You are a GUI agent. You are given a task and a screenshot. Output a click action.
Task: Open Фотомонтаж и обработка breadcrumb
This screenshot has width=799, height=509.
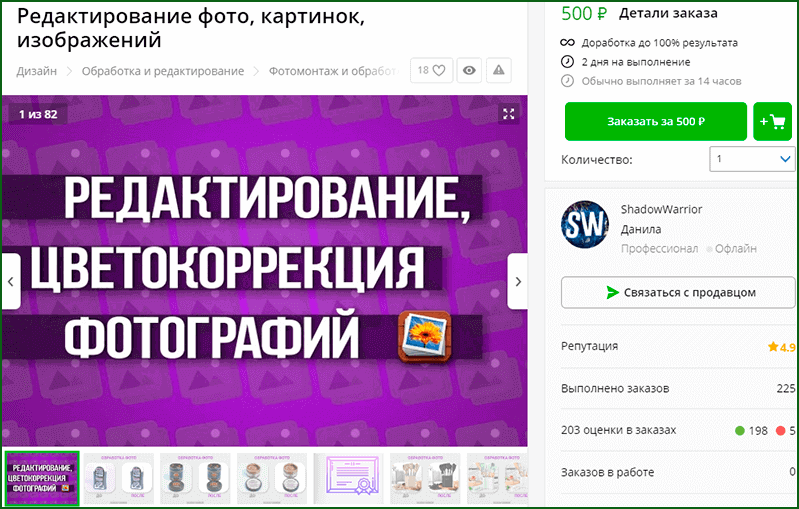point(335,71)
